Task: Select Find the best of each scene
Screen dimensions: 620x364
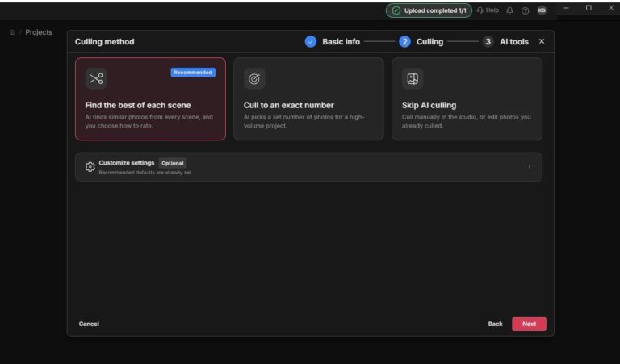Action: point(151,98)
